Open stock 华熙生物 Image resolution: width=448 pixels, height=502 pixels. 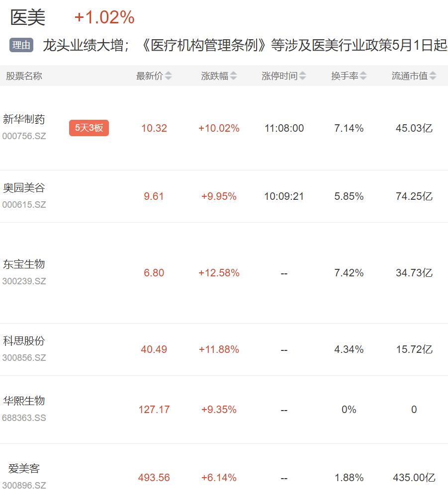(24, 401)
